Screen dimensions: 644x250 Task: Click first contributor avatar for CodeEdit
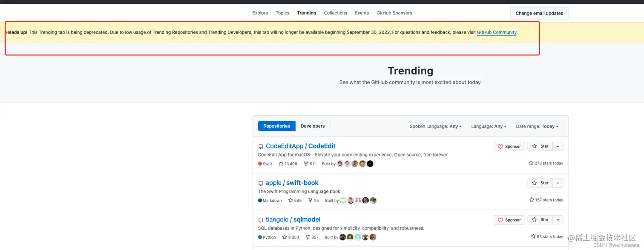click(x=340, y=164)
